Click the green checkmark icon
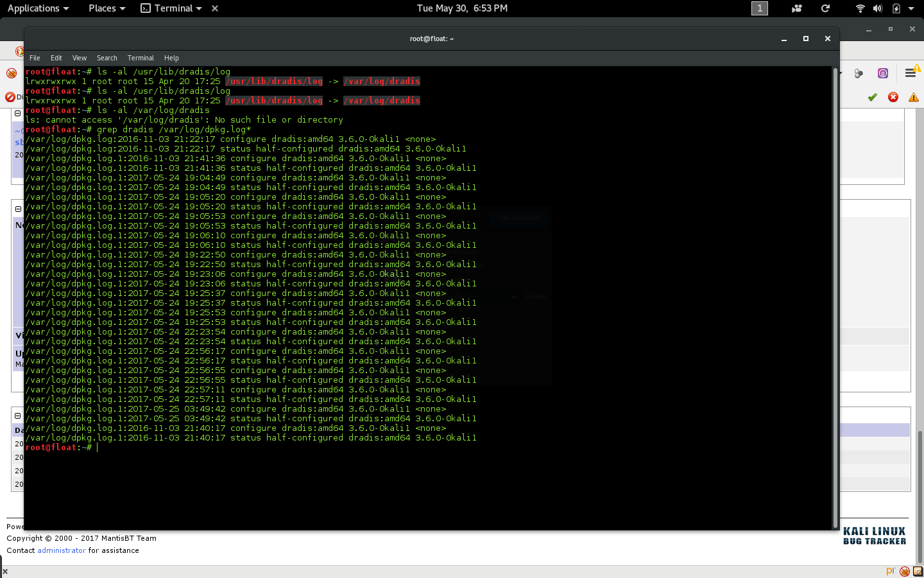This screenshot has height=578, width=924. (x=872, y=97)
